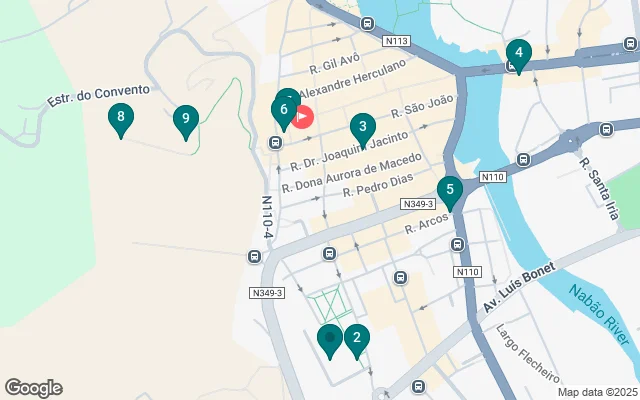
Task: Select map pin number 3
Action: click(363, 131)
